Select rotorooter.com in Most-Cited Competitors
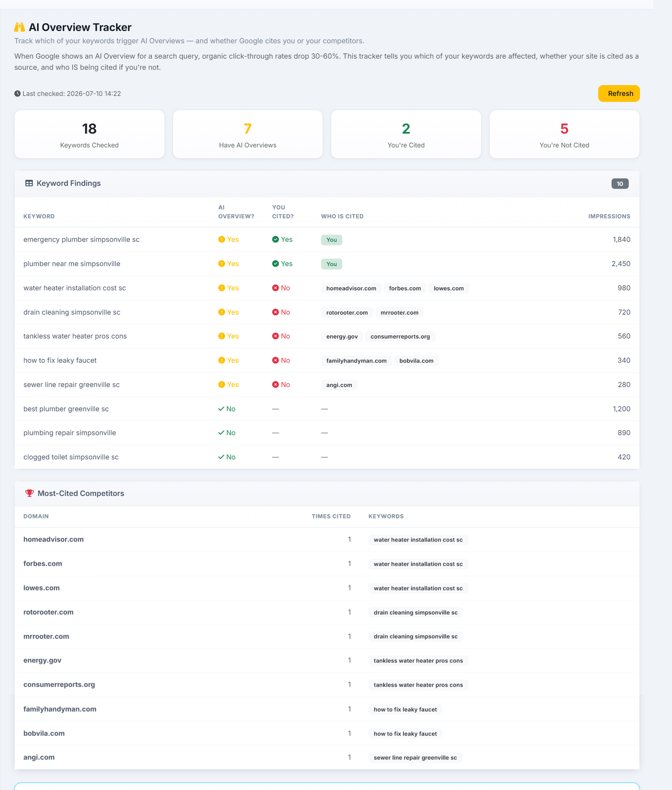The height and width of the screenshot is (790, 672). 48,612
